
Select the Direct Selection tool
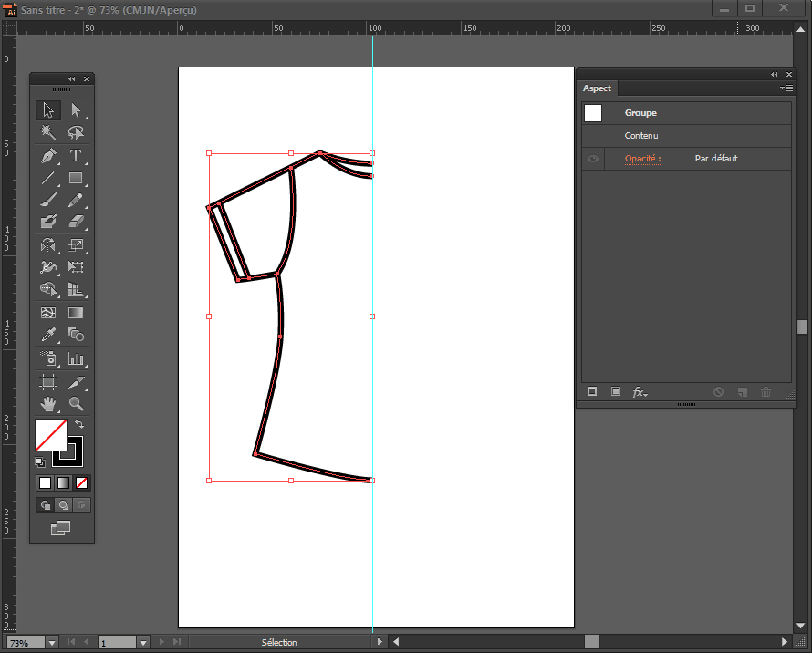pos(76,109)
